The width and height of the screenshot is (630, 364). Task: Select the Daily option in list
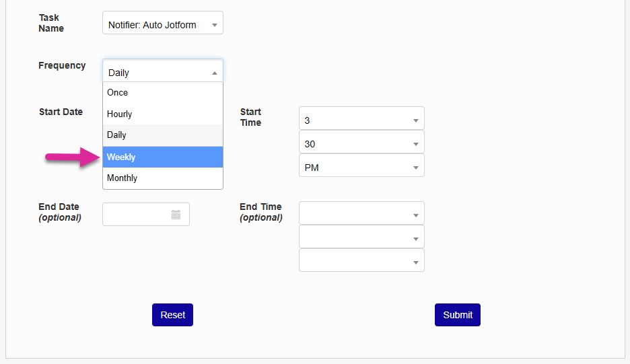click(163, 135)
